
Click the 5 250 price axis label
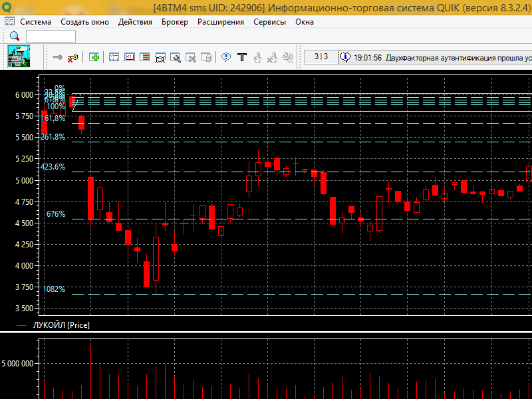[25, 159]
